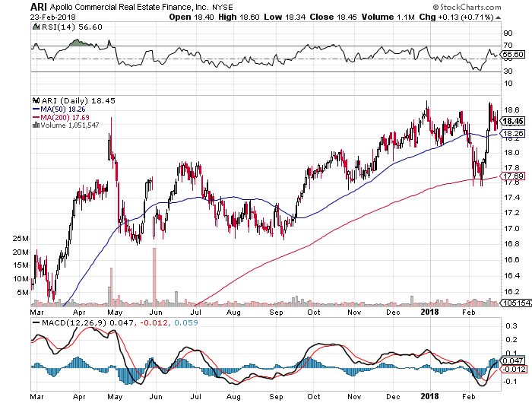532x403 pixels.
Task: Click the red -0.012 signal tag on the MACD axis
Action: 513,370
